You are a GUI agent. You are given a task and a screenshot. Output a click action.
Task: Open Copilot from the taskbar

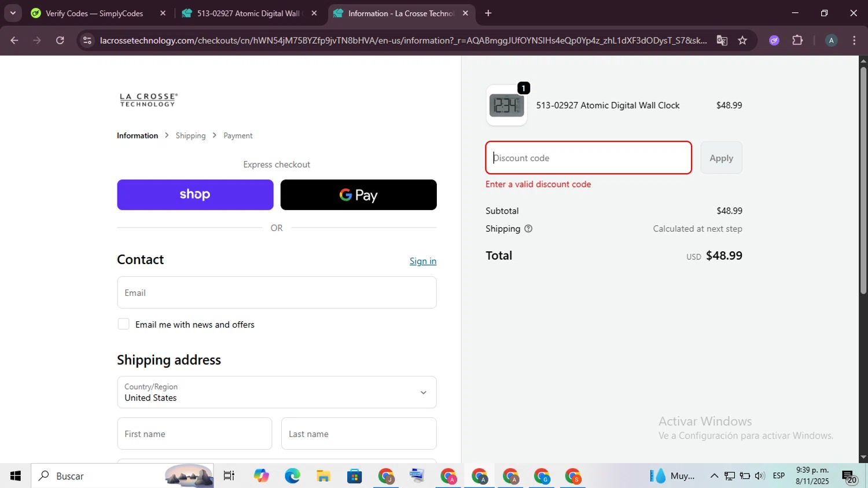(261, 476)
